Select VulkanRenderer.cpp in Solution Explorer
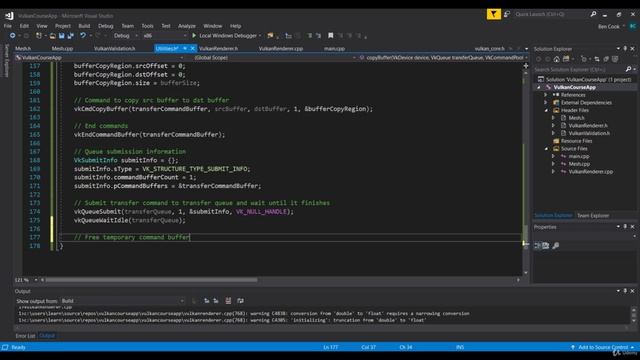The width and height of the screenshot is (640, 360). (x=591, y=172)
